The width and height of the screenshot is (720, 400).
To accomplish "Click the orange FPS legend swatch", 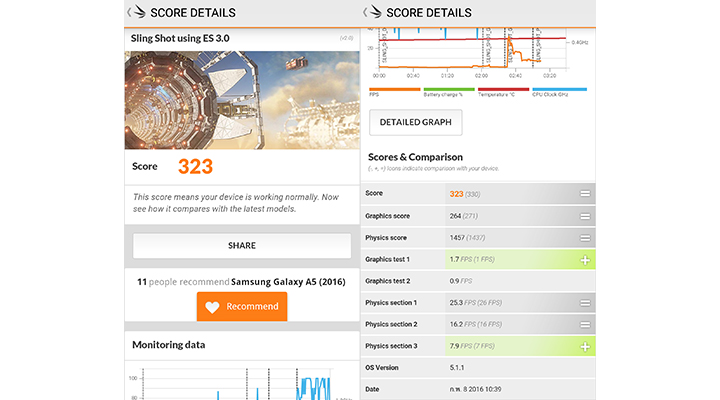I will coord(393,89).
